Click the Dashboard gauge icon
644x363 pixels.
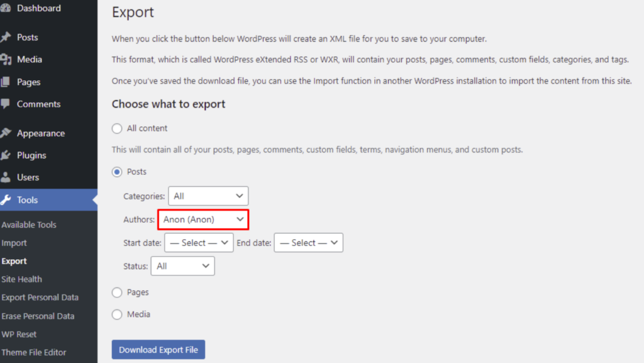6,9
